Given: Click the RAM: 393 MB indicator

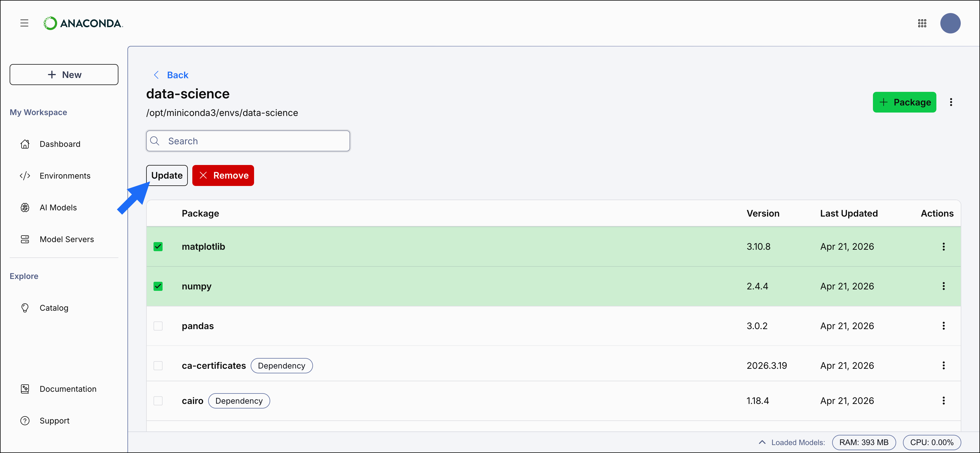Looking at the screenshot, I should (x=864, y=442).
